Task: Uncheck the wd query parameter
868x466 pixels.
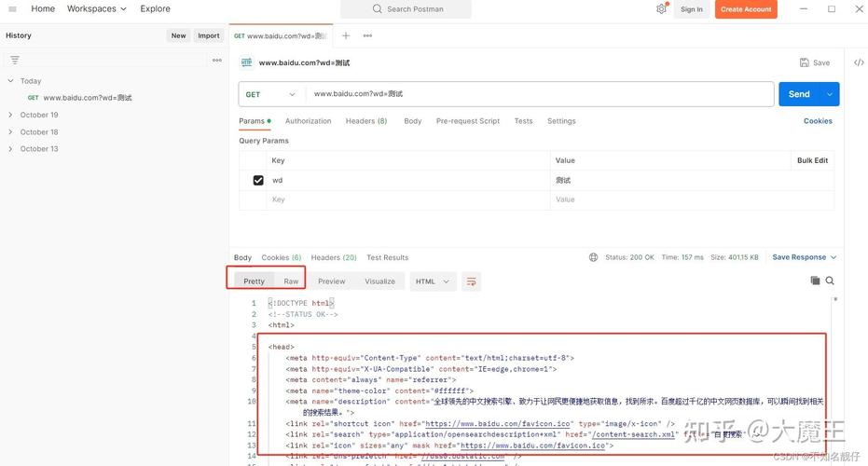Action: pos(258,180)
